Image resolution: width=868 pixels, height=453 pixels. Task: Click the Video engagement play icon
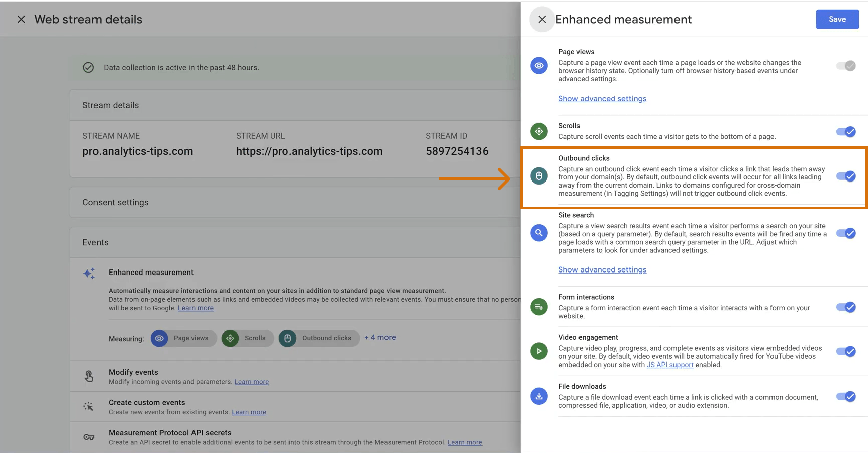[539, 351]
